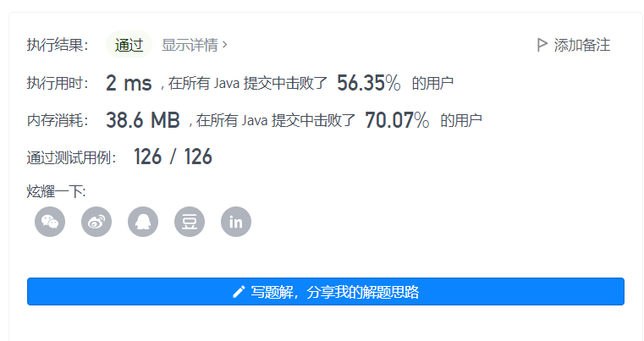Image resolution: width=644 pixels, height=341 pixels.
Task: Share result via LinkedIn icon
Action: (x=236, y=222)
